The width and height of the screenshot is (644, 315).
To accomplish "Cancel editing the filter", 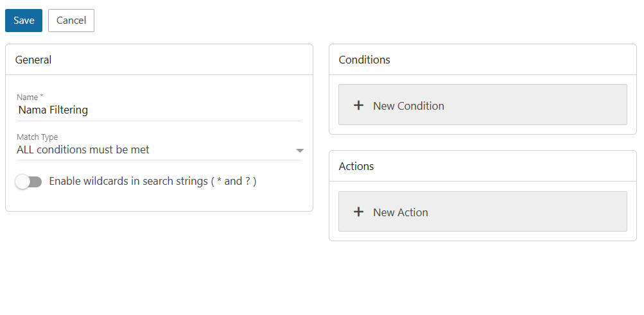I will pos(71,21).
